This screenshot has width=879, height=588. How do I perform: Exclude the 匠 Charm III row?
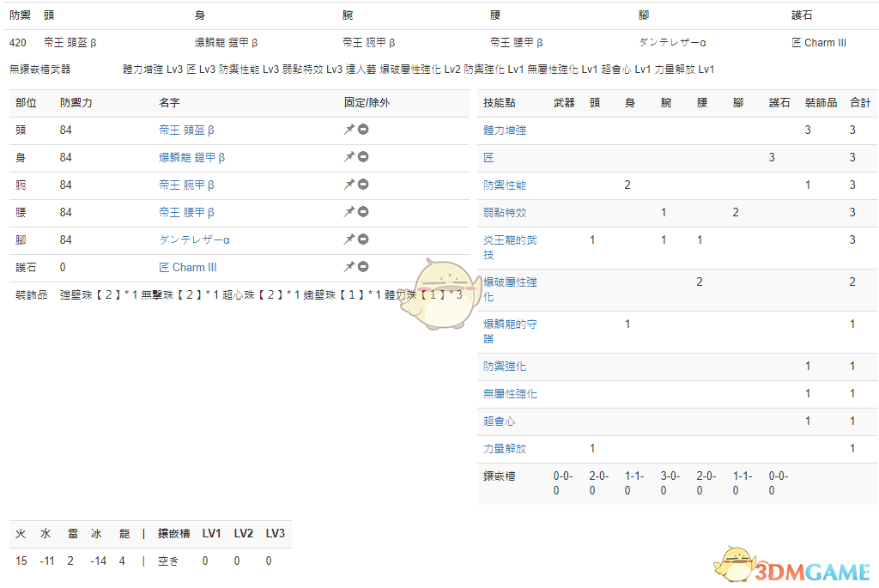[363, 267]
